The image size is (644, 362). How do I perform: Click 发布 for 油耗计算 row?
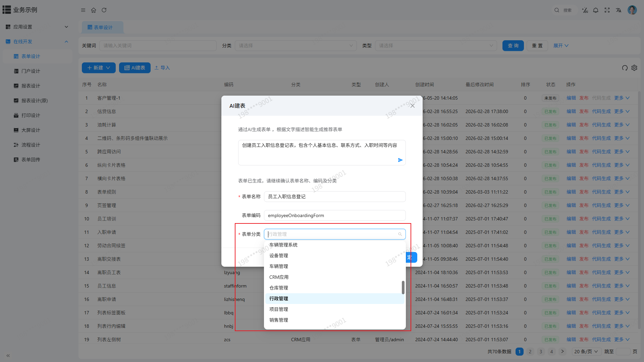584,125
